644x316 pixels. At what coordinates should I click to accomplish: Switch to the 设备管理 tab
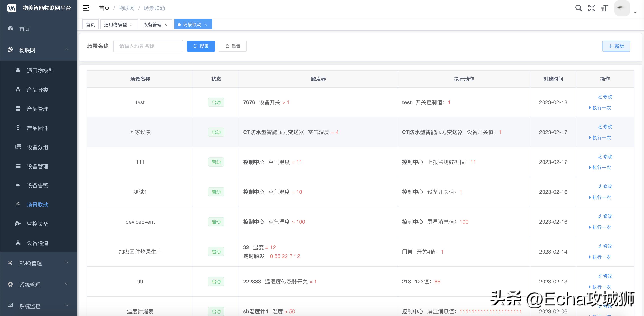(x=152, y=24)
